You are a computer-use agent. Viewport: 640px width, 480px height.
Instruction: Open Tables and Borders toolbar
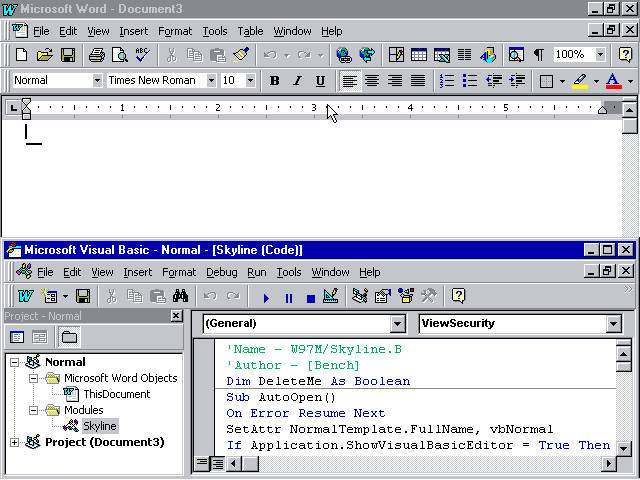(396, 55)
